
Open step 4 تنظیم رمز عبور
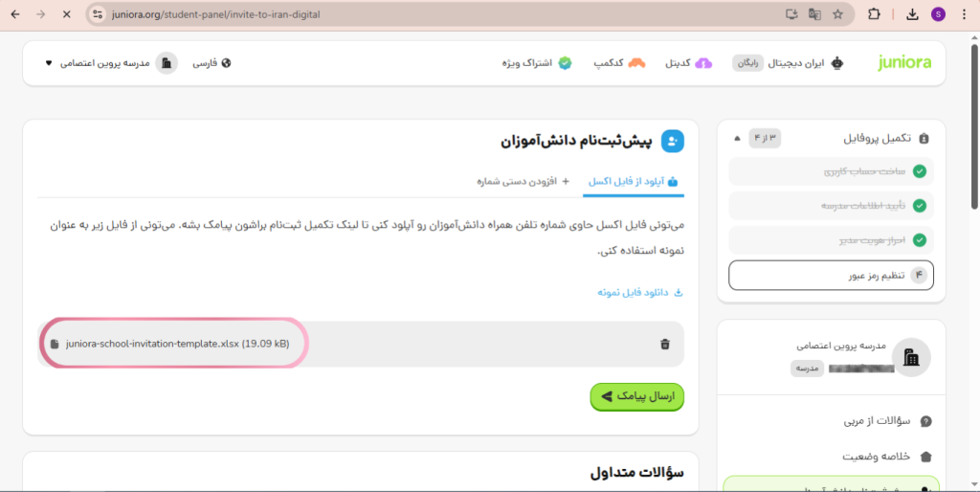pos(831,275)
